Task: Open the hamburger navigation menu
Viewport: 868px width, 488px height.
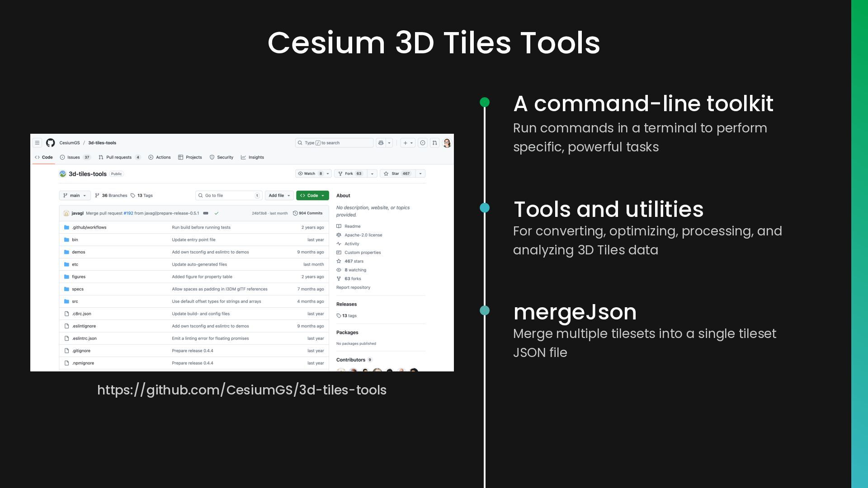Action: tap(38, 143)
